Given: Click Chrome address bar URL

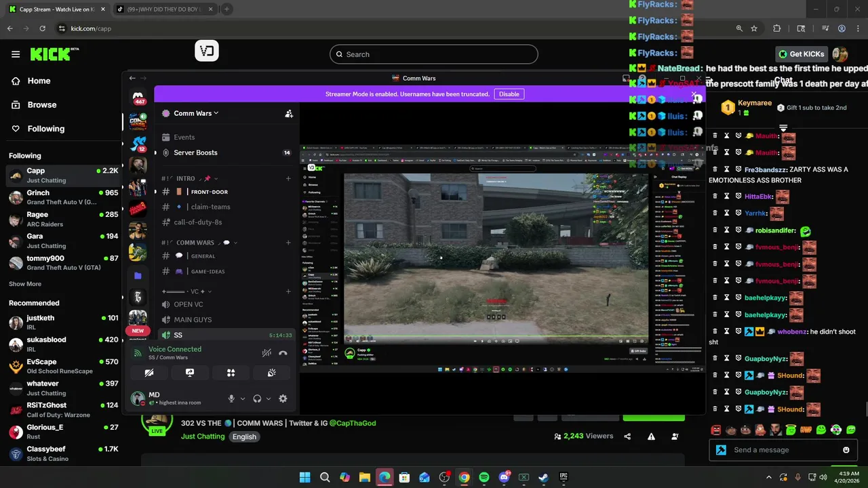Looking at the screenshot, I should 91,28.
